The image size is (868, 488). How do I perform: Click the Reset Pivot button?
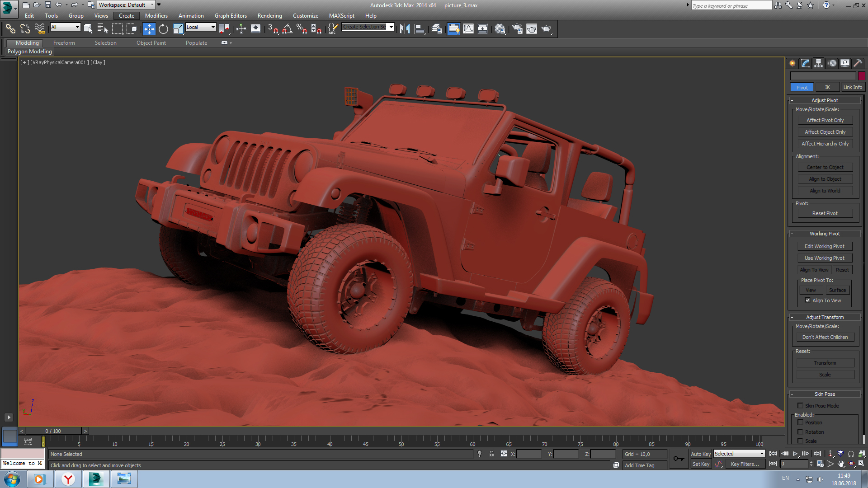pos(825,213)
